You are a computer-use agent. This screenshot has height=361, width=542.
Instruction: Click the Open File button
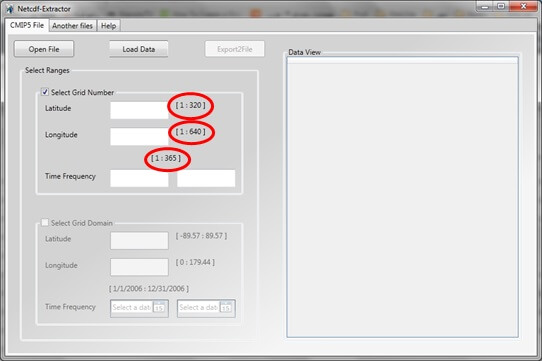pos(44,49)
